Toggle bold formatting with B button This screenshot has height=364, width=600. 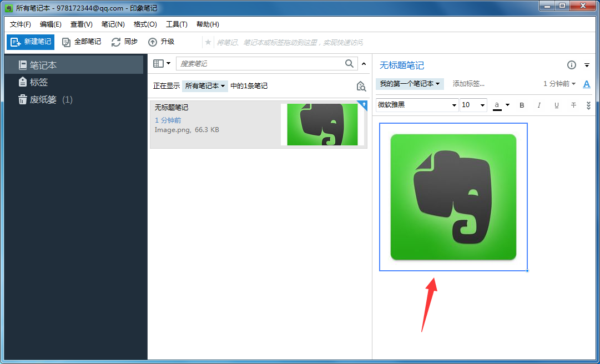pos(522,105)
